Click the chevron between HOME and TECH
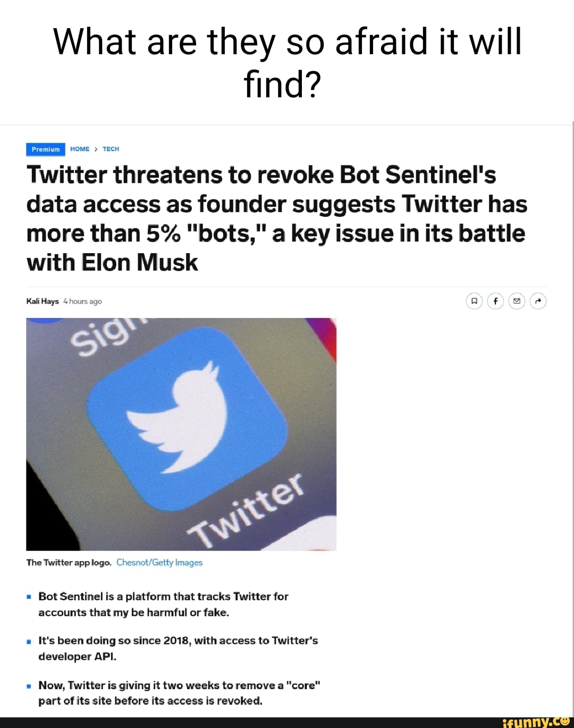574x728 pixels. pyautogui.click(x=96, y=149)
